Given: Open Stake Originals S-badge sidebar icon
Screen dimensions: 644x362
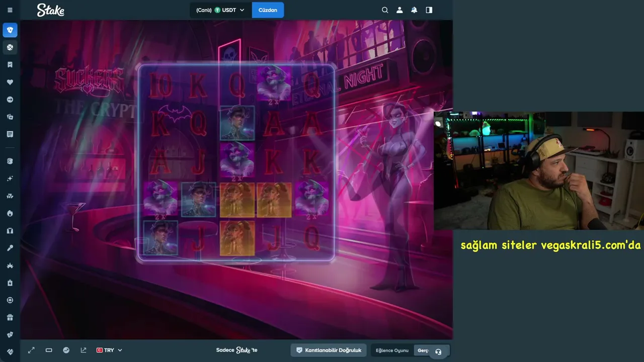Looking at the screenshot, I should point(10,161).
